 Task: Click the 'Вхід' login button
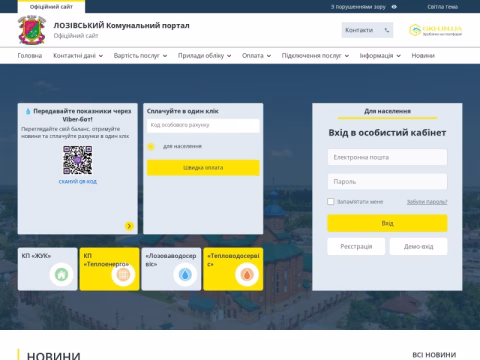[387, 223]
